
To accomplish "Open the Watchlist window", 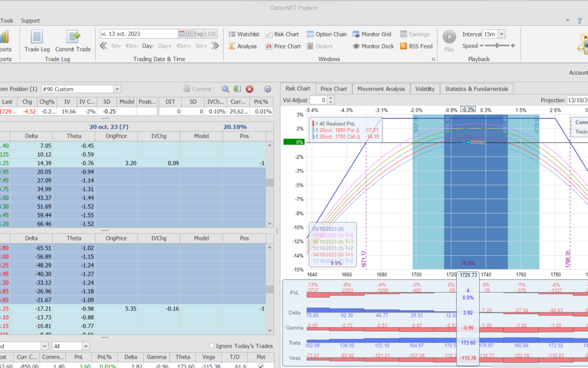I will click(x=243, y=34).
